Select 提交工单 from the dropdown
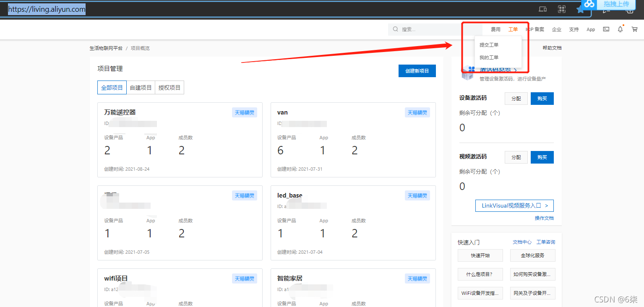The width and height of the screenshot is (644, 307). pyautogui.click(x=489, y=45)
